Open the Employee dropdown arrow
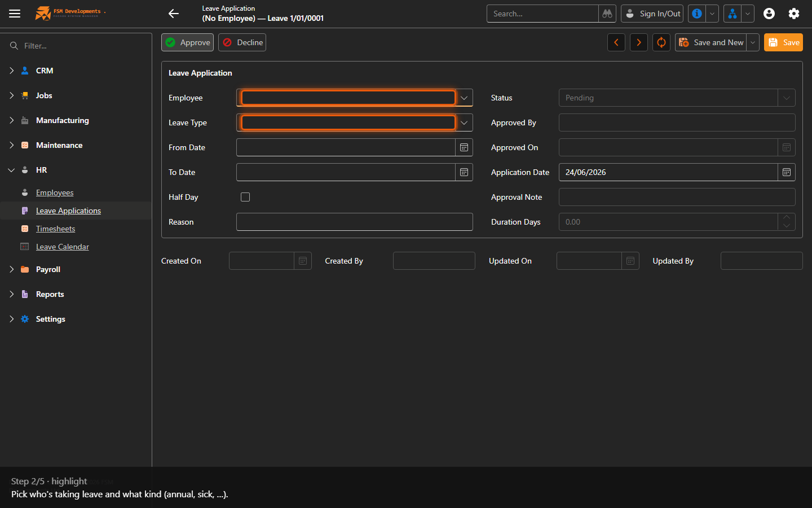 (x=464, y=98)
